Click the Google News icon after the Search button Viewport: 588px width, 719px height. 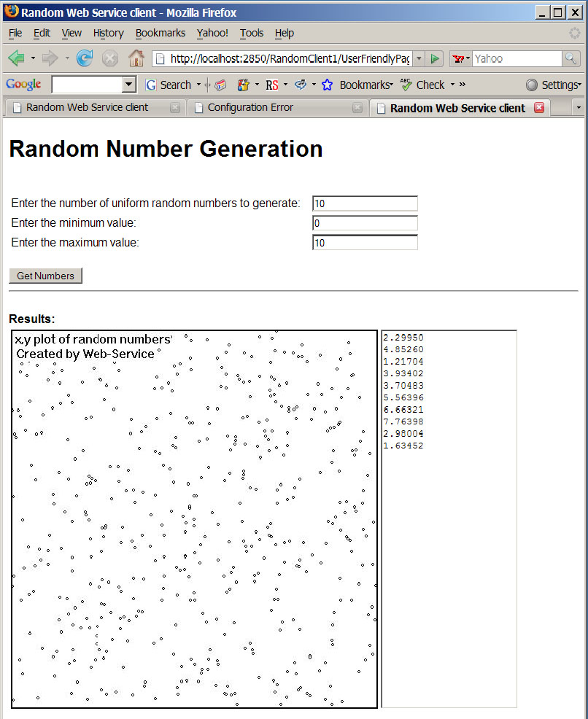220,85
